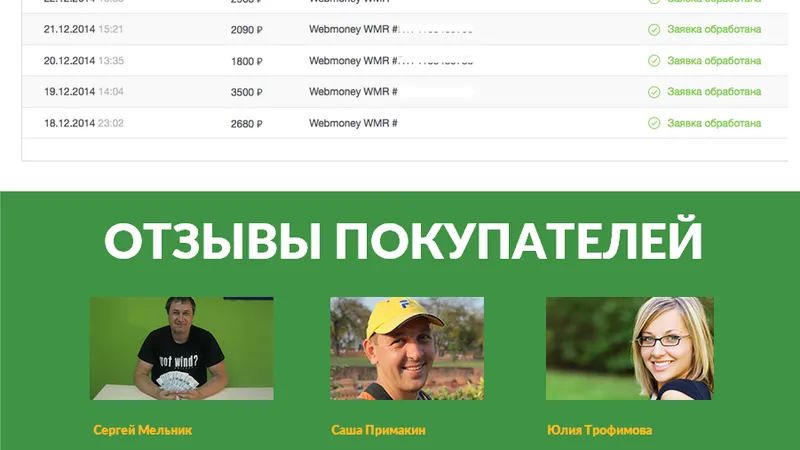This screenshot has height=450, width=800.
Task: Click the amount 1800 ₽
Action: pyautogui.click(x=246, y=61)
